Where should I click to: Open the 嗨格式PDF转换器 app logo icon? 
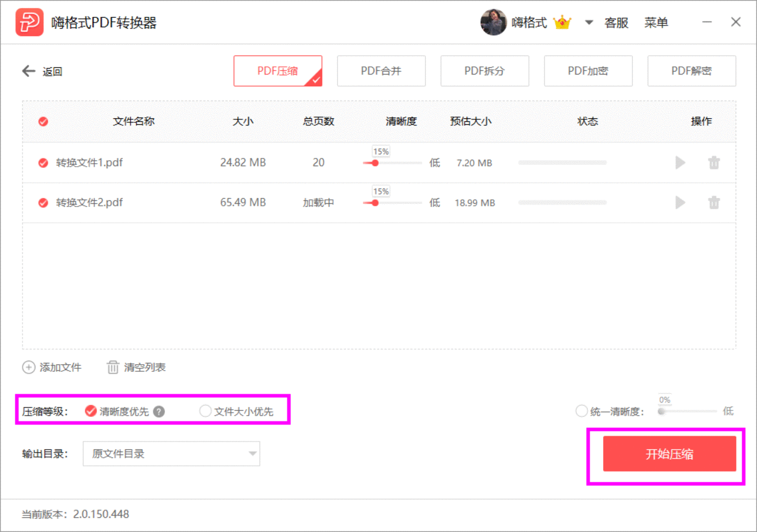point(30,22)
